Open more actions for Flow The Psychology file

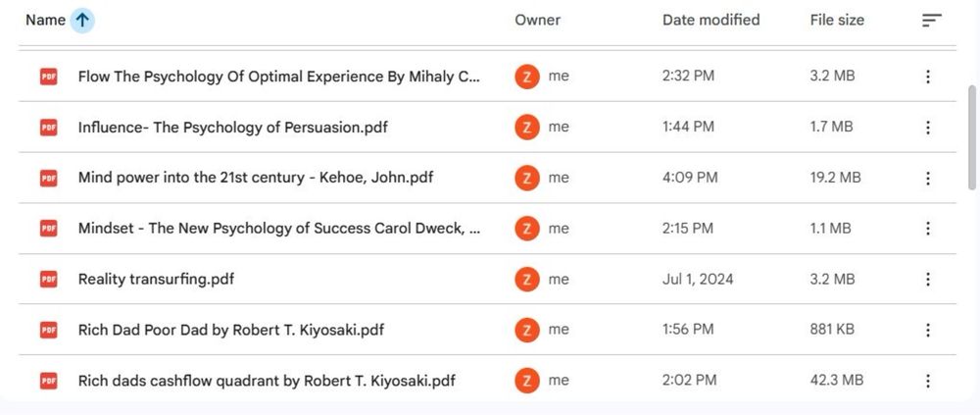pyautogui.click(x=927, y=77)
